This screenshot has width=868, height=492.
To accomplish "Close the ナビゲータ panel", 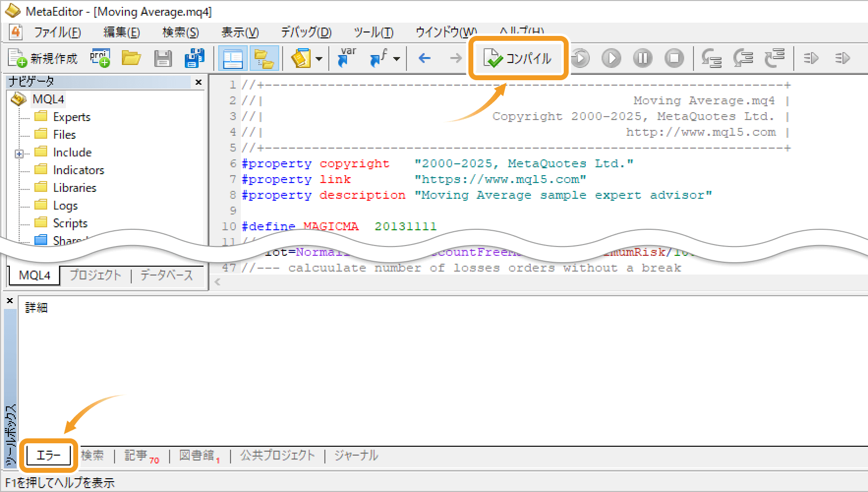I will coord(199,82).
